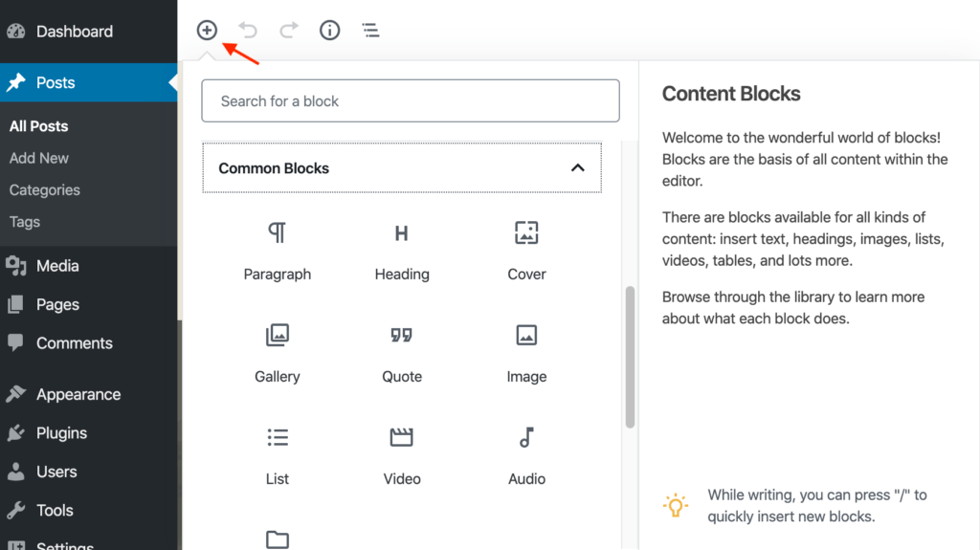Image resolution: width=980 pixels, height=550 pixels.
Task: Click the lightbulb tip icon
Action: [x=676, y=505]
